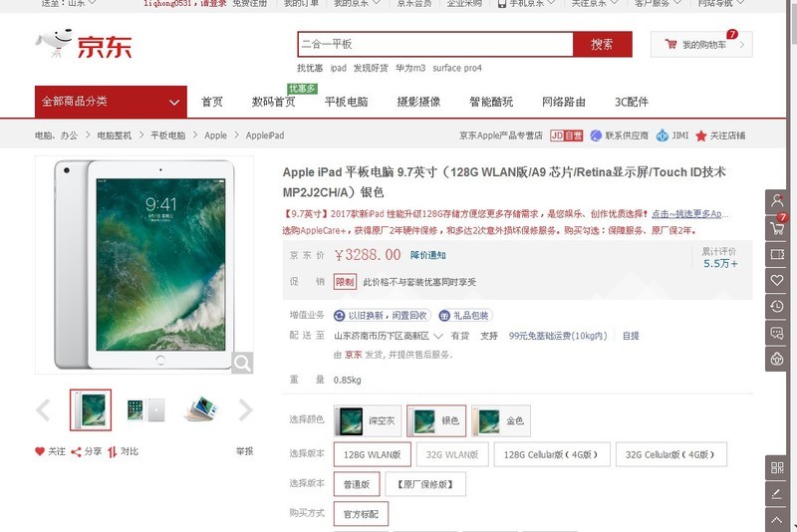Viewport: 797px width, 532px height.
Task: Click the surface pro4 hot search link
Action: (457, 68)
